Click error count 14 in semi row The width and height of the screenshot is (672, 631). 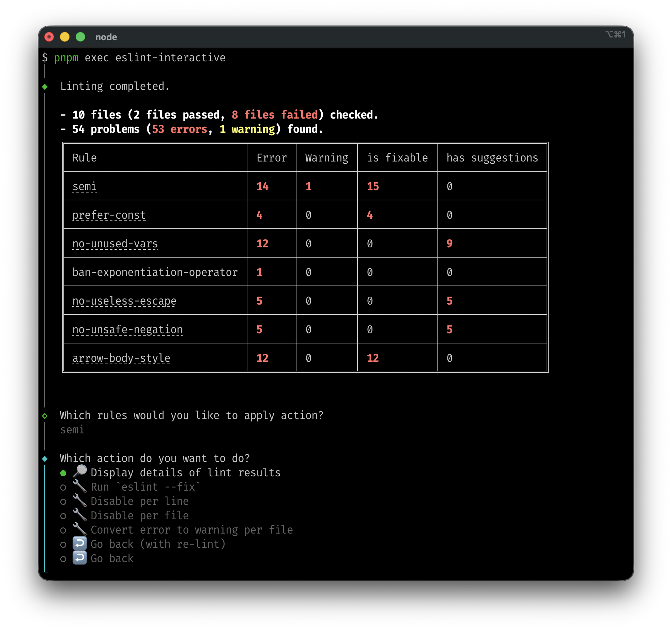click(x=262, y=186)
